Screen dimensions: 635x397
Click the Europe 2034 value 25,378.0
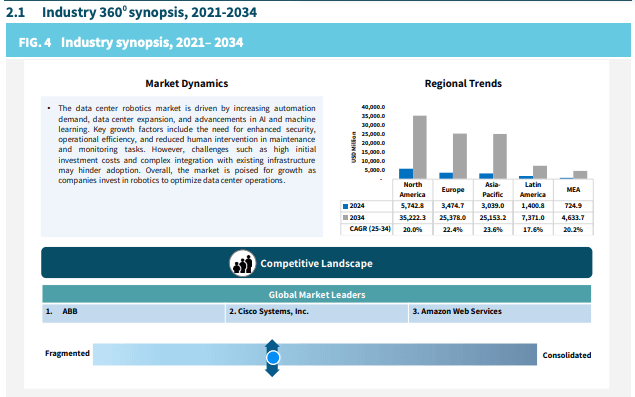[453, 218]
